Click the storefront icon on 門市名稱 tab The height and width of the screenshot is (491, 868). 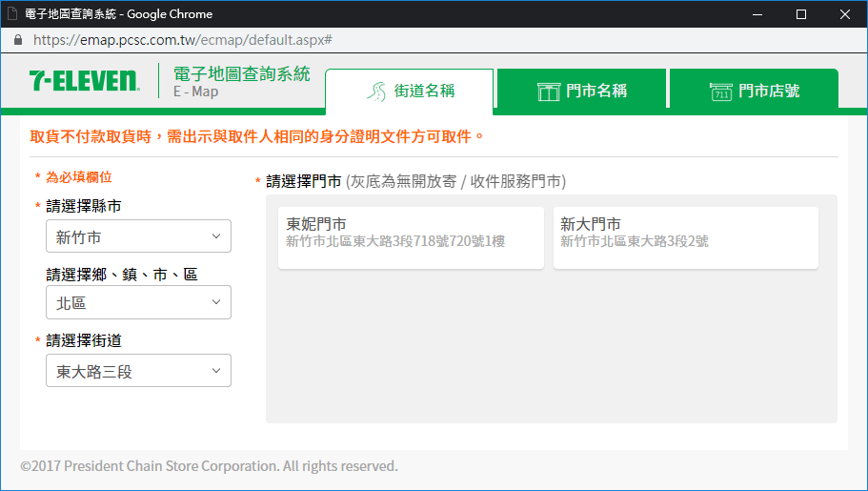pyautogui.click(x=548, y=92)
